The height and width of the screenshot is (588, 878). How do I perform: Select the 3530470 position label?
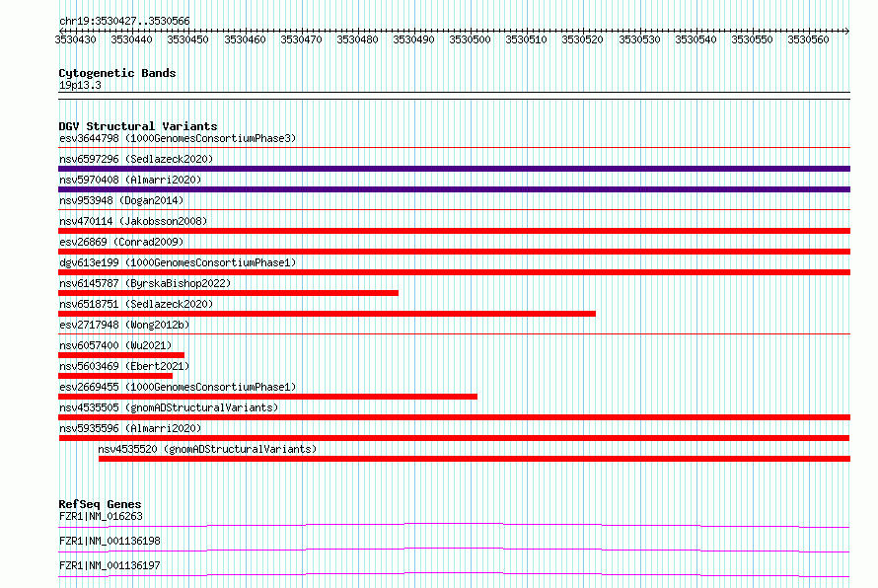coord(301,39)
